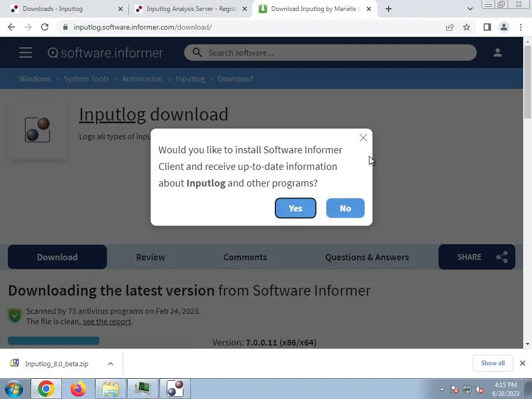Click the SHARE button

[477, 257]
